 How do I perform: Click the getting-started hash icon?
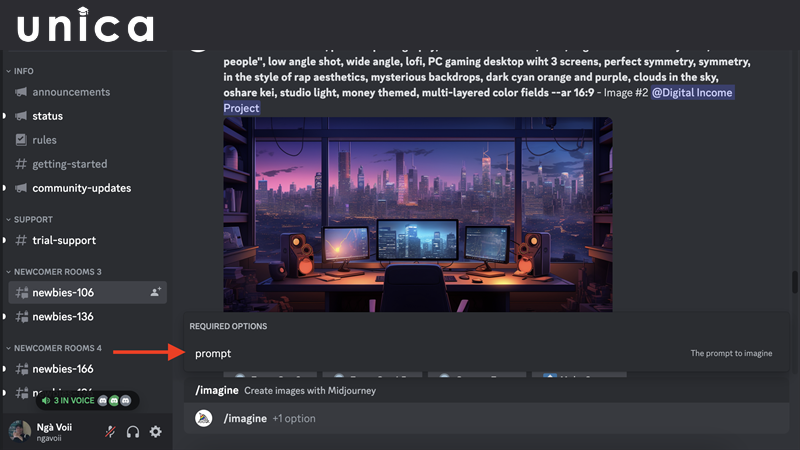pyautogui.click(x=21, y=164)
